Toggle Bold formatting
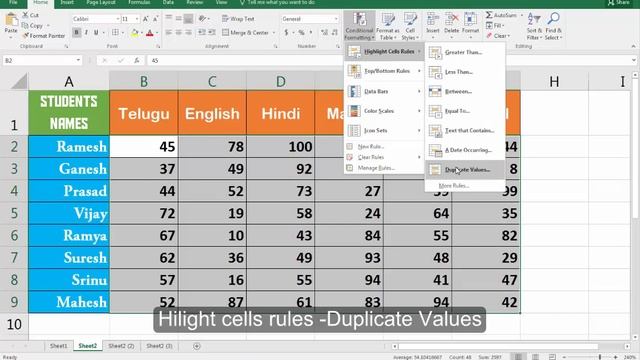Screen dimensions: 640x360 tap(76, 32)
